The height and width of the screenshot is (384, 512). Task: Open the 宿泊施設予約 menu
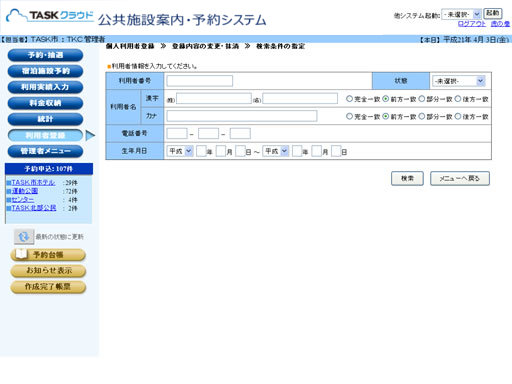point(45,71)
